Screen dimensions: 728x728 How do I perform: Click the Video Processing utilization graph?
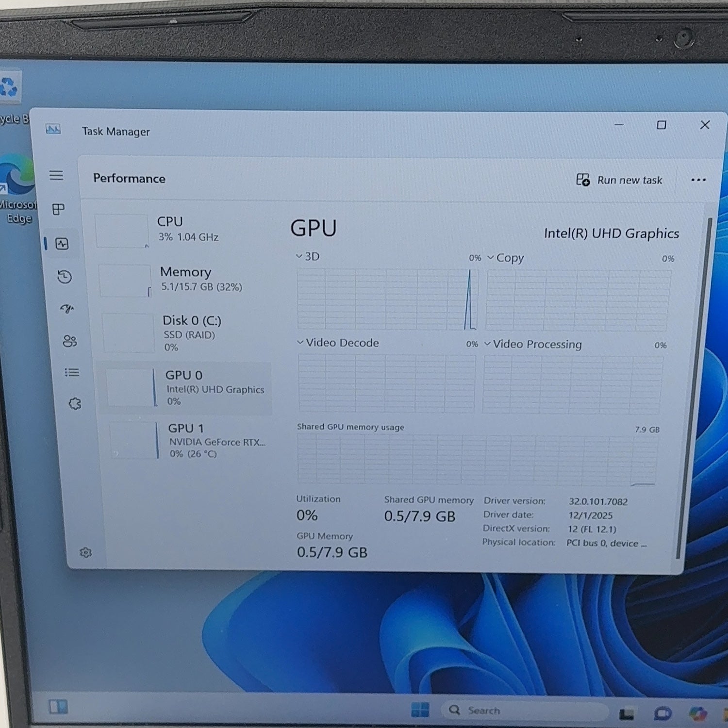(x=573, y=384)
